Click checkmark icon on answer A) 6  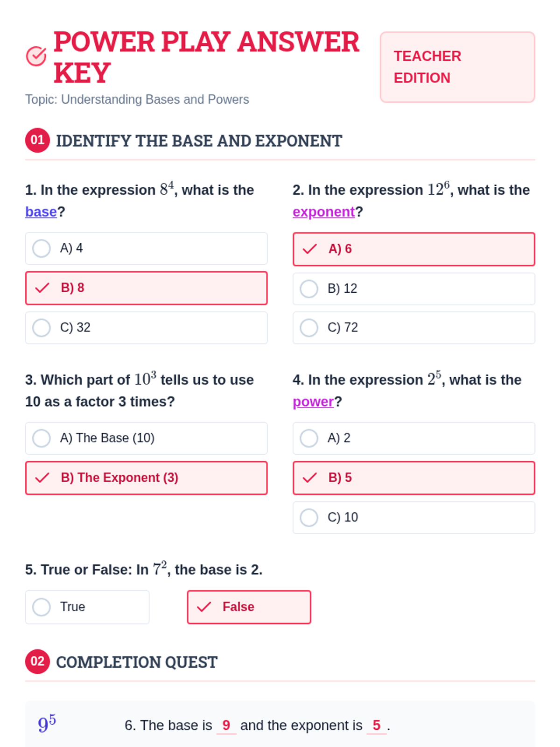click(309, 249)
